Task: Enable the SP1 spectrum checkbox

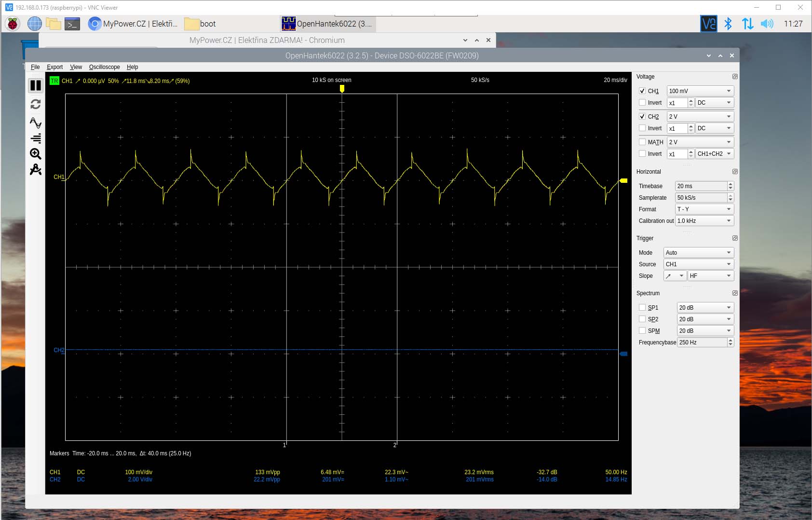Action: click(642, 307)
